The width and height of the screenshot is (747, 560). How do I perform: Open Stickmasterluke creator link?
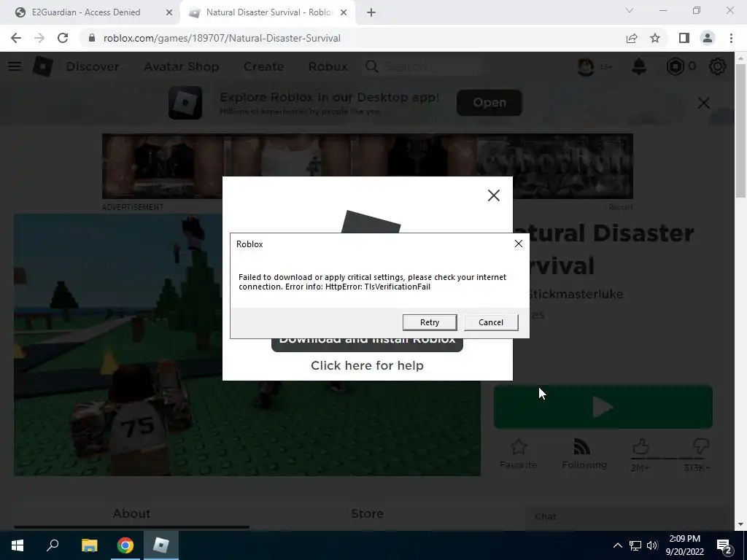point(578,295)
